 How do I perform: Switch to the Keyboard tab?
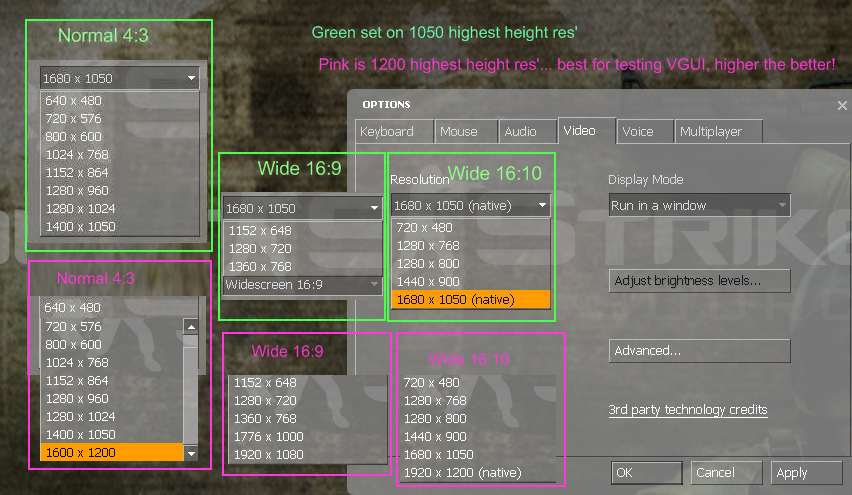(x=387, y=131)
